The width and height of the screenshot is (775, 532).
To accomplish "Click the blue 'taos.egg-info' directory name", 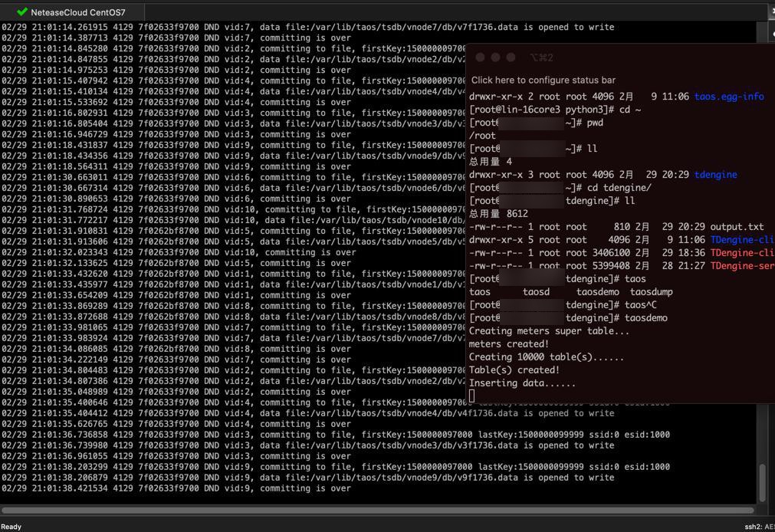I will [x=729, y=97].
